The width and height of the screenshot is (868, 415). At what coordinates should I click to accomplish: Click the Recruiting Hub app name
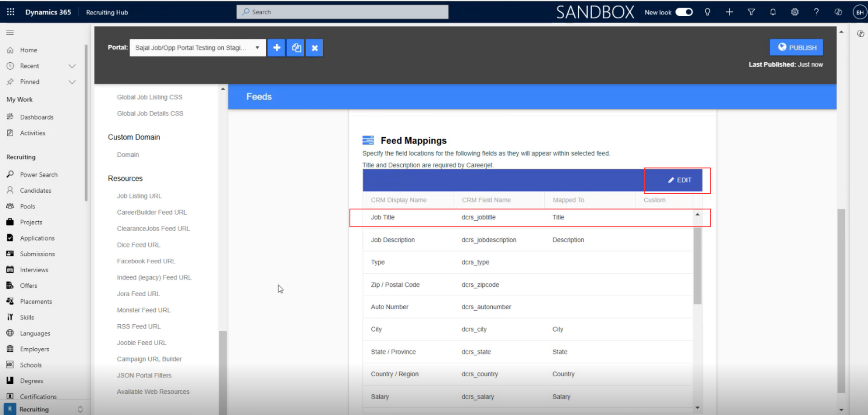107,12
